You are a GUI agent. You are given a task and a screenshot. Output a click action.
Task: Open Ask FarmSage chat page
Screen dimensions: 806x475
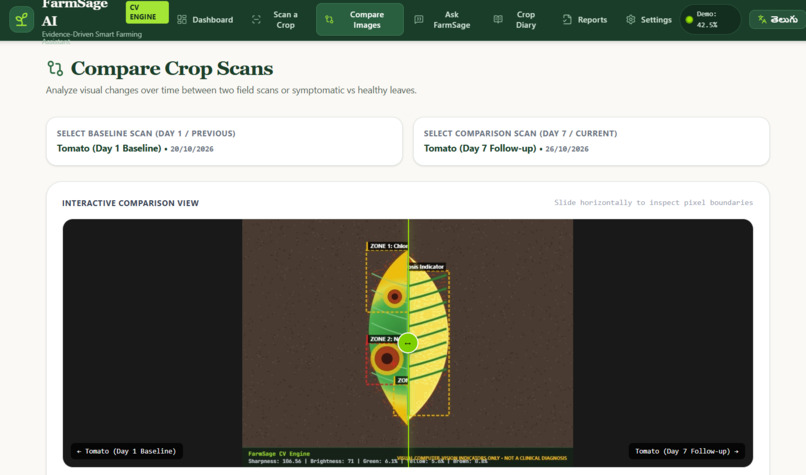point(443,20)
